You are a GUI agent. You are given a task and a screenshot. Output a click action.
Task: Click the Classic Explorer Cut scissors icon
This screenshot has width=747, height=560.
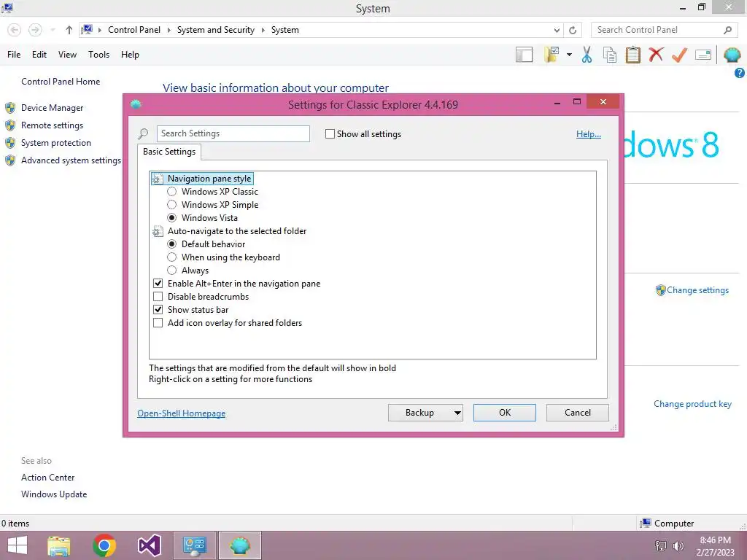(587, 55)
